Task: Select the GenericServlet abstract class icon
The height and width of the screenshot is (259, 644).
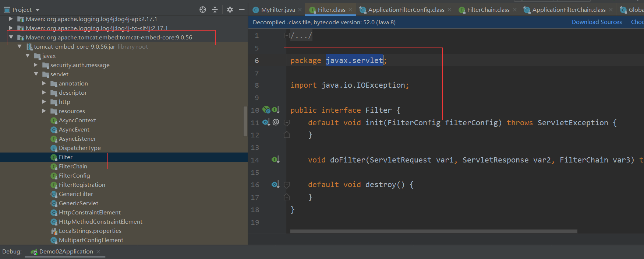Action: [54, 203]
